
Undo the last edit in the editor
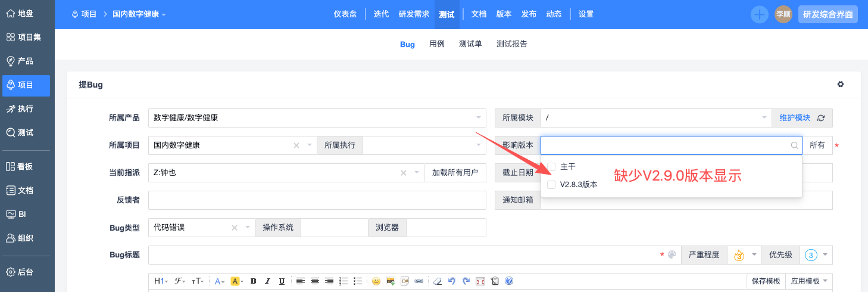(x=452, y=281)
